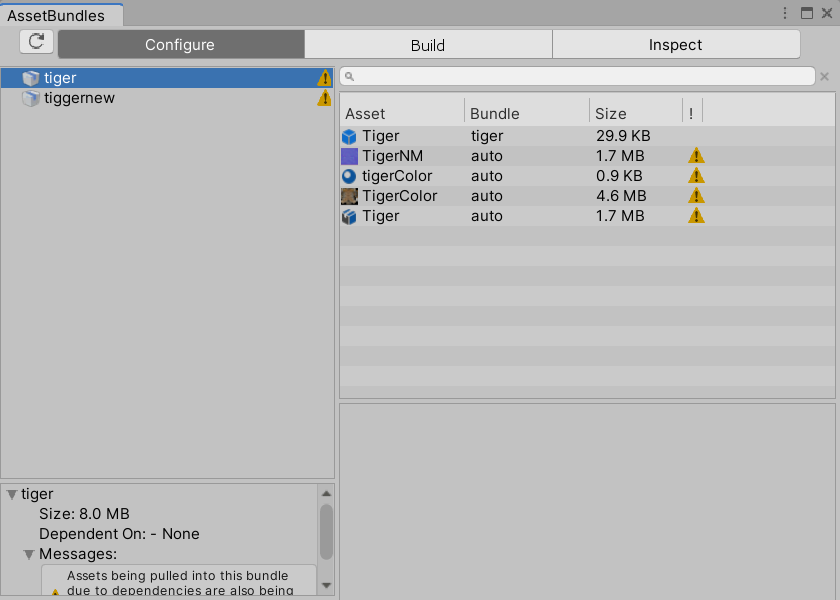The height and width of the screenshot is (600, 840).
Task: Click the prefab cube icon beside the Tiger asset
Action: click(x=350, y=135)
